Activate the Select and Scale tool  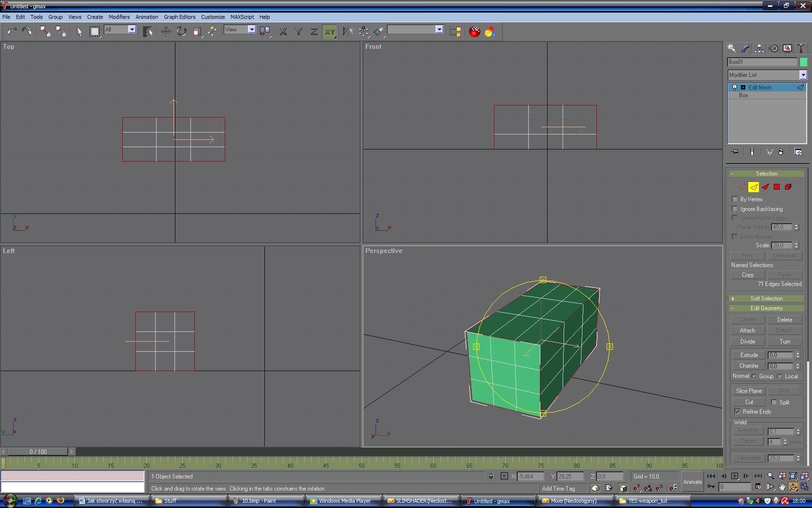point(197,31)
